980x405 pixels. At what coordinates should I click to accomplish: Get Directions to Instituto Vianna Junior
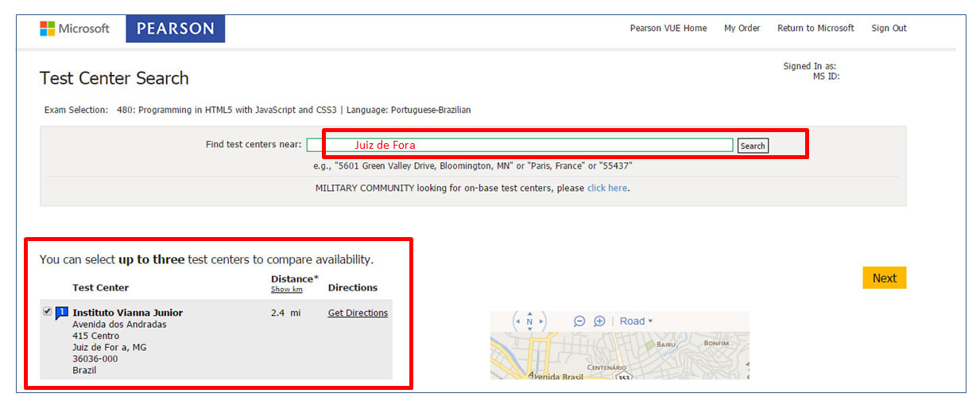click(x=358, y=313)
